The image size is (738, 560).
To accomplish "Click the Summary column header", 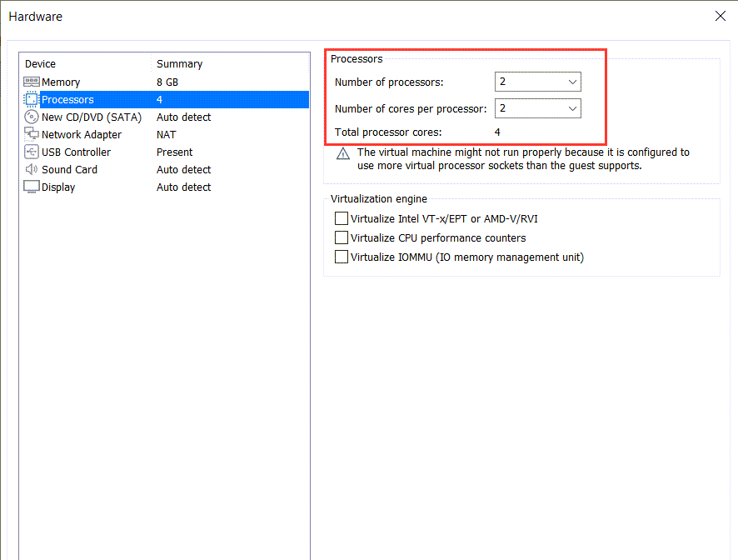I will 179,64.
